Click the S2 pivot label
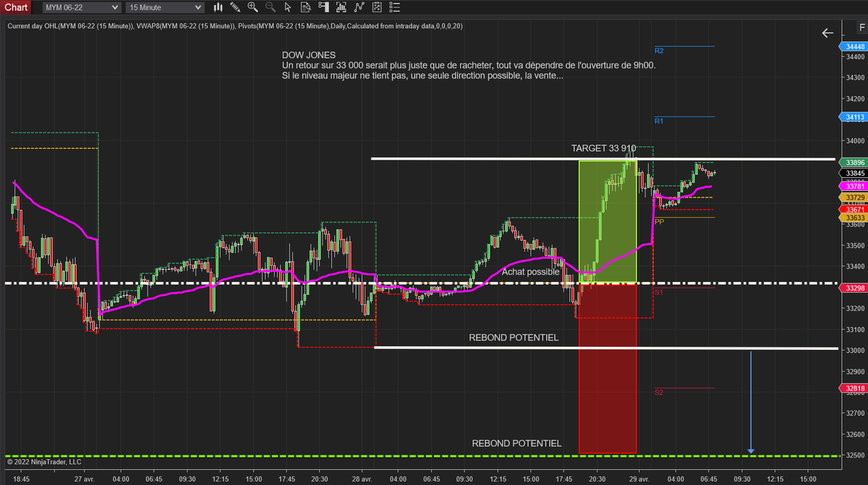This screenshot has height=485, width=868. (x=659, y=392)
